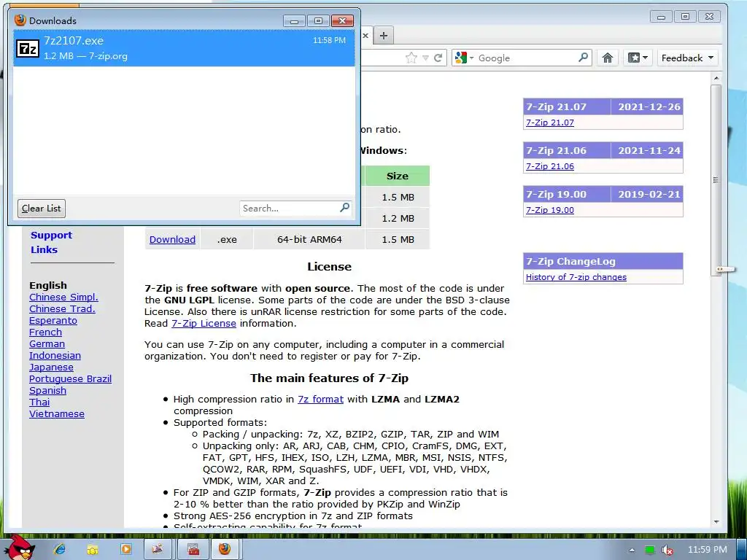Screen dimensions: 747x560
Task: Click the search magnifier in Google box
Action: point(583,58)
